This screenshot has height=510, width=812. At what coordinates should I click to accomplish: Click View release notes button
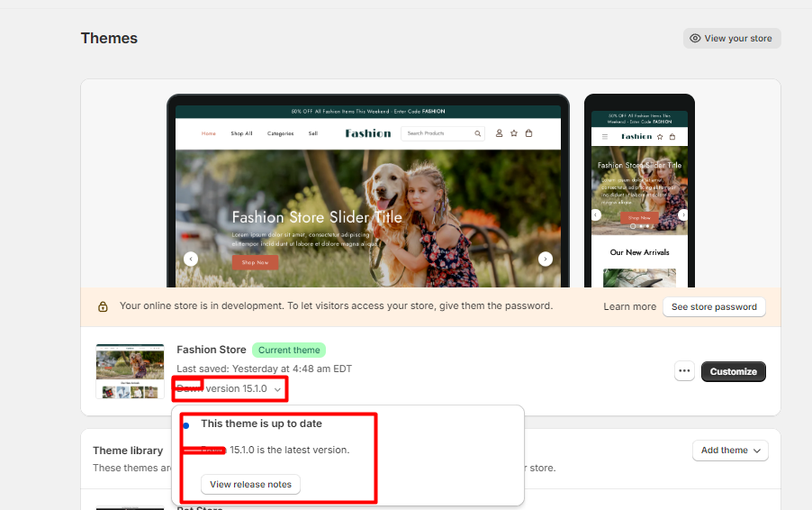(250, 484)
